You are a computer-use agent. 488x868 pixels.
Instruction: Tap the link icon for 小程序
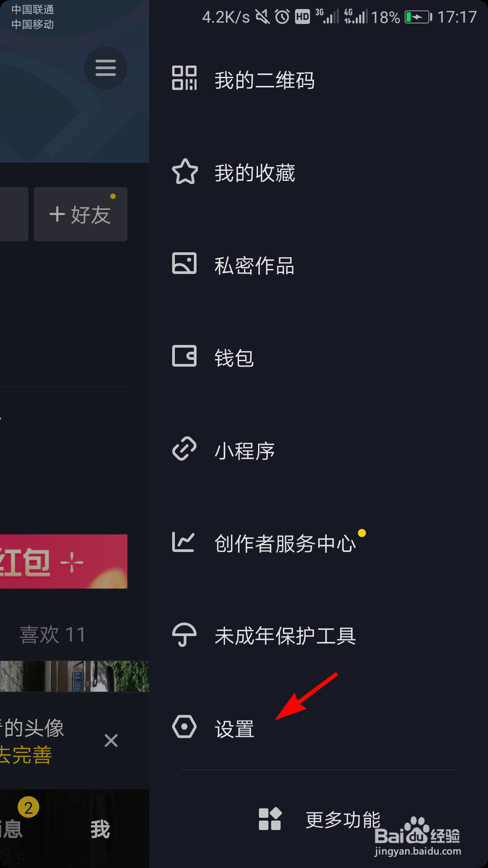pos(184,448)
